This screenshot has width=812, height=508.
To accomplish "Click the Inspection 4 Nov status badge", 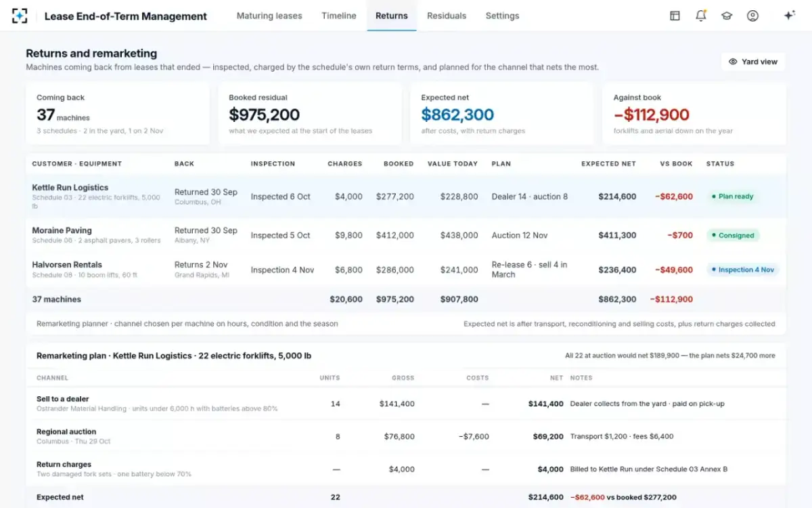I will [743, 270].
